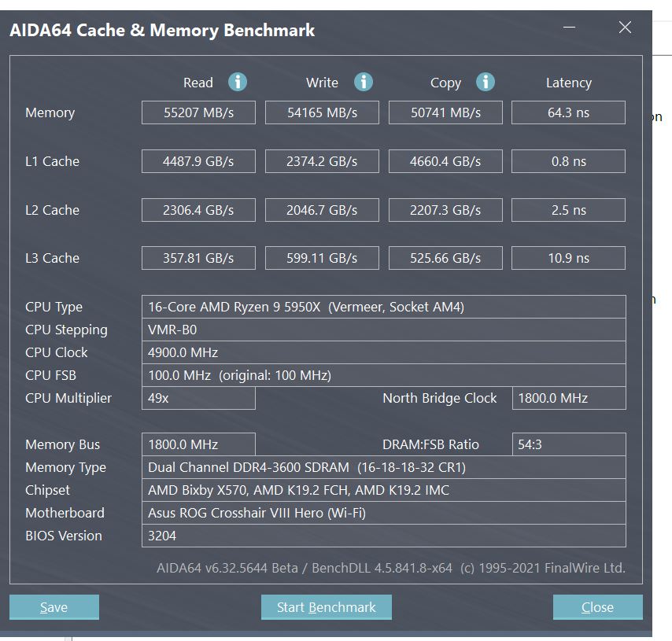Click the Read column info icon

(x=238, y=82)
